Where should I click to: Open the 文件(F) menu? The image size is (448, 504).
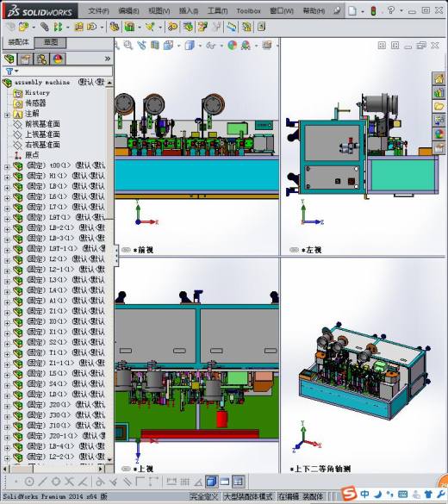tap(98, 11)
